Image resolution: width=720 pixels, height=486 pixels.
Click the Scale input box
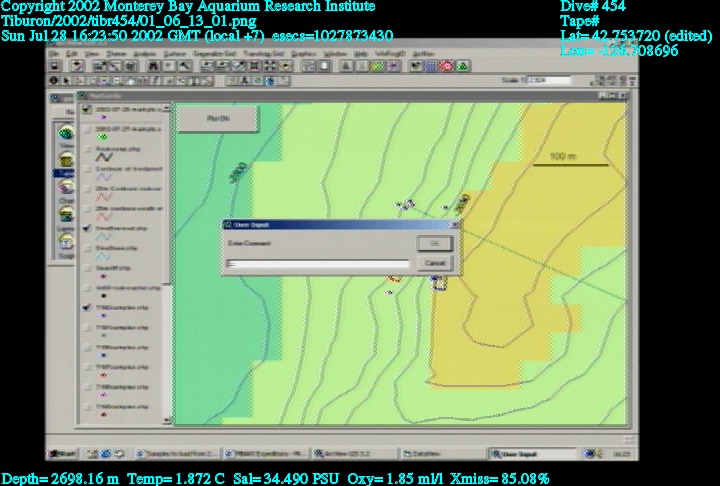(x=548, y=80)
